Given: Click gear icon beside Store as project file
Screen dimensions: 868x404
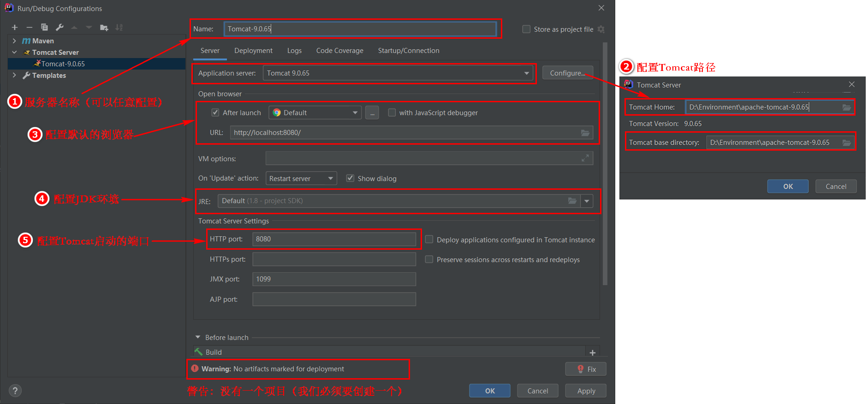Looking at the screenshot, I should pos(601,29).
